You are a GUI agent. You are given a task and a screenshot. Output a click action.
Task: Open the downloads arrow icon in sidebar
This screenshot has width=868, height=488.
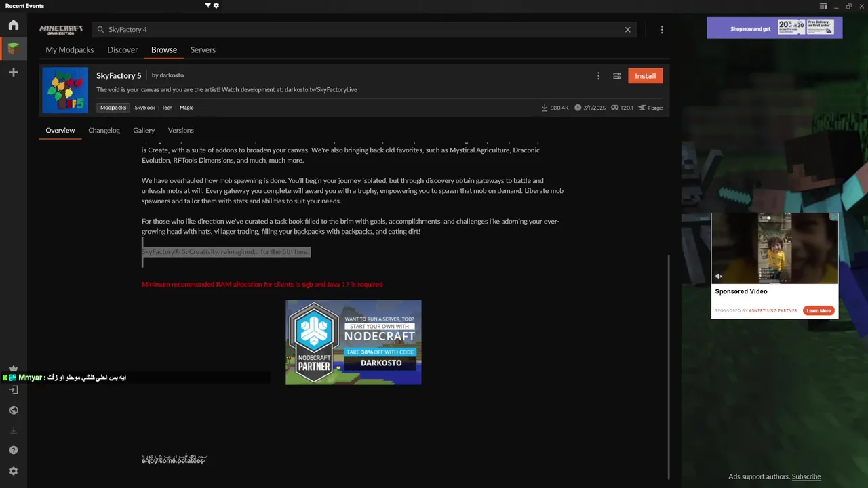pos(14,430)
